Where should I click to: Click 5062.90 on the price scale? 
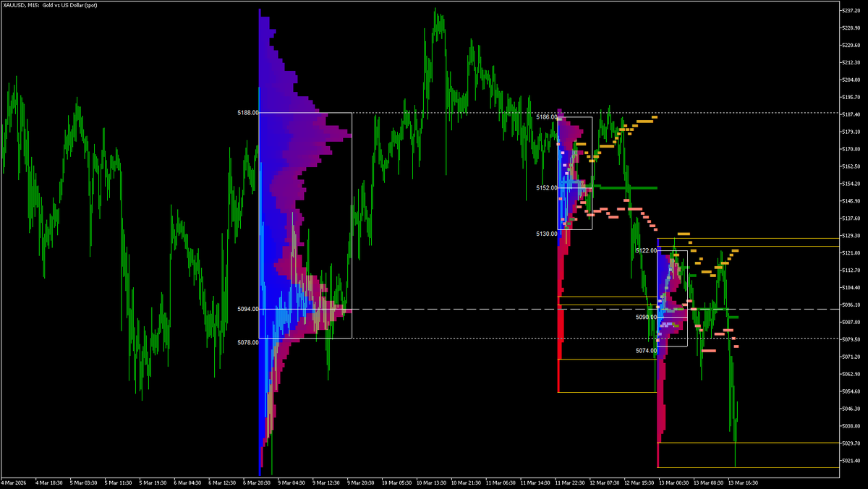pyautogui.click(x=851, y=374)
